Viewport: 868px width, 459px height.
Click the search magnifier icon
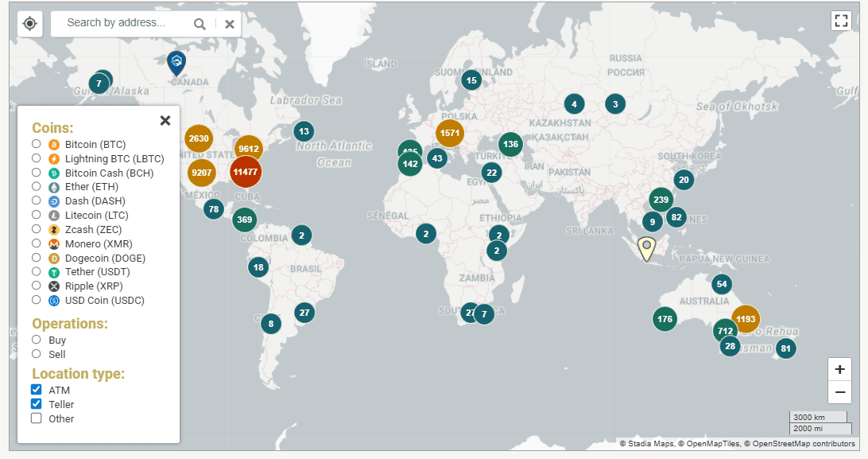(x=200, y=24)
